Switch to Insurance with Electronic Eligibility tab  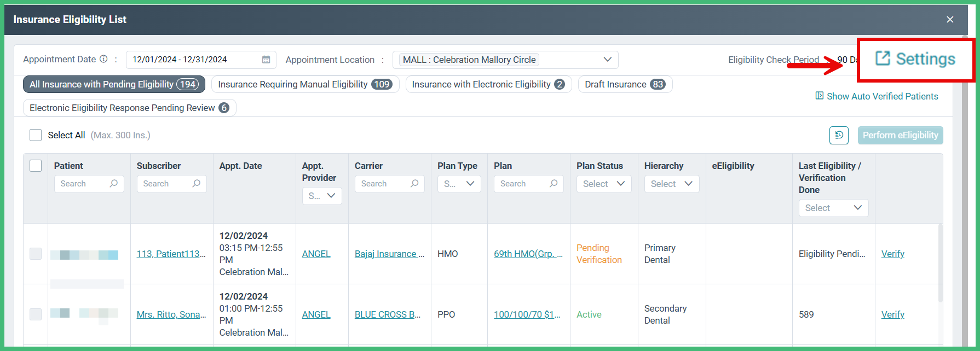(488, 84)
